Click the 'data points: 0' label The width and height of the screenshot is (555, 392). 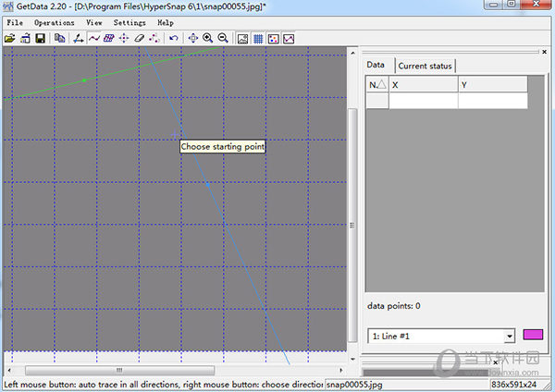point(394,306)
